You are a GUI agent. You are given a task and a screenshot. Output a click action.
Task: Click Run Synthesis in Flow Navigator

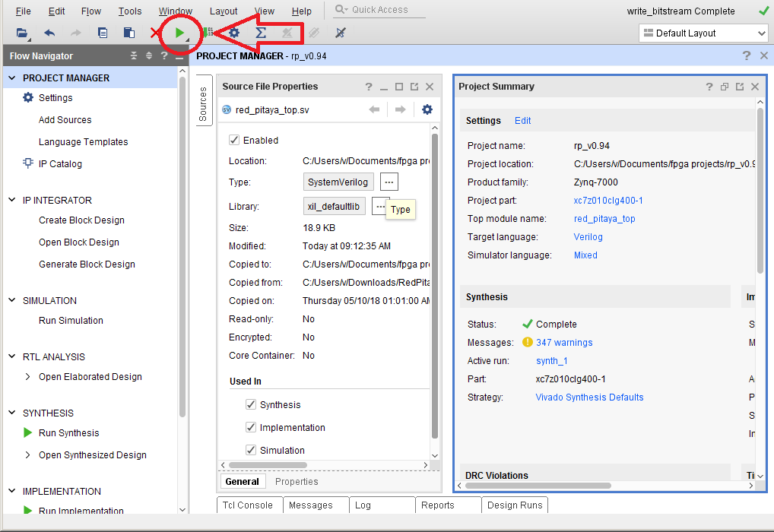click(69, 432)
